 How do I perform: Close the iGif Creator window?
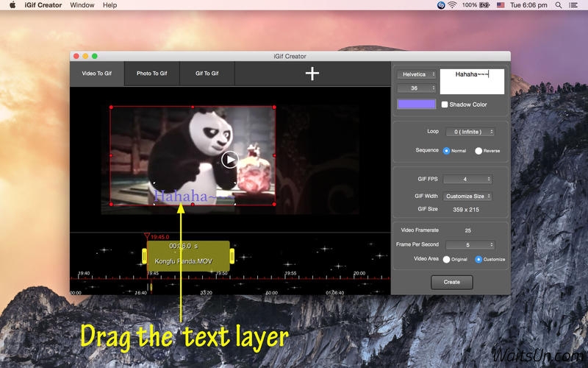tap(76, 56)
